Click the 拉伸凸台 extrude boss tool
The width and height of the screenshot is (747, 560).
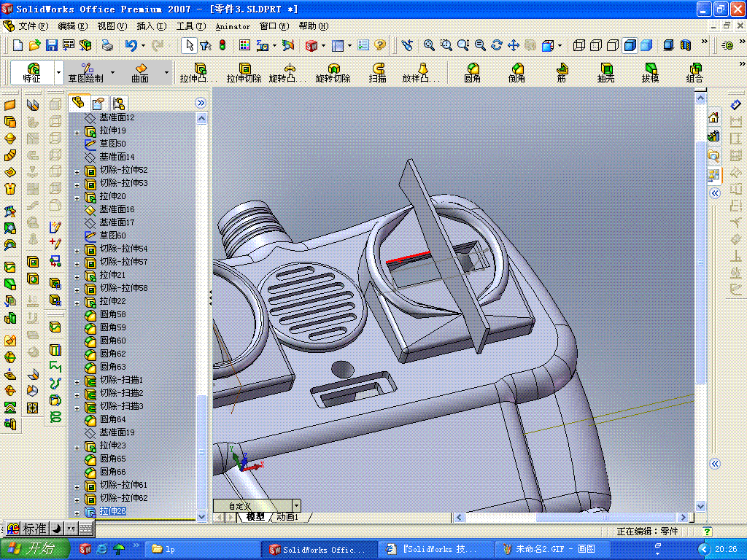click(199, 73)
